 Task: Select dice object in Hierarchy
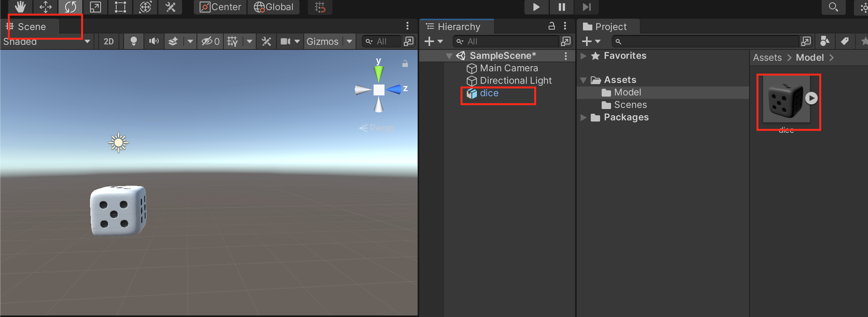[489, 93]
